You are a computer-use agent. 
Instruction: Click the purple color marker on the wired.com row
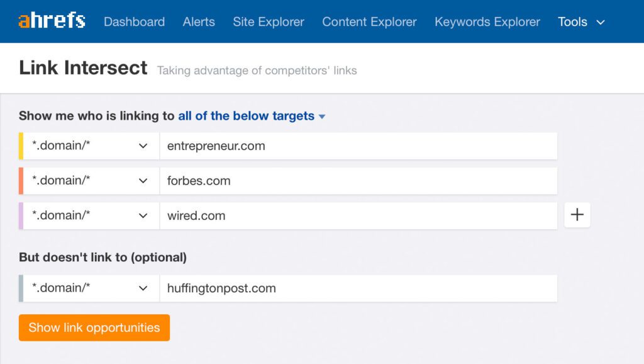pos(21,215)
